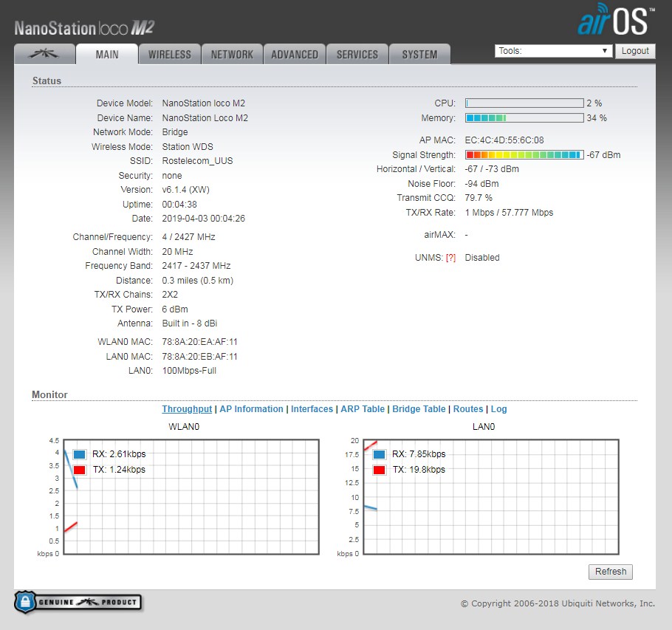Select Transmit CCQ value 79.7 %
Image resolution: width=672 pixels, height=630 pixels.
tap(479, 198)
